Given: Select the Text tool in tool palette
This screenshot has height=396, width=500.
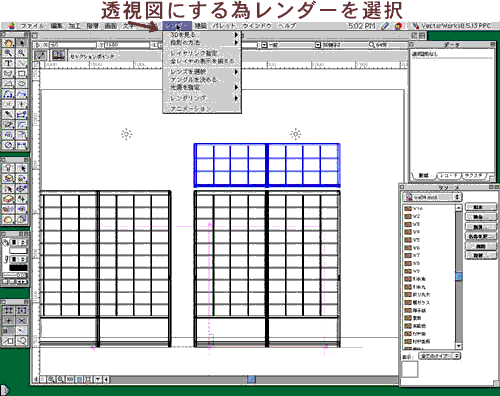Looking at the screenshot, I should pos(8,63).
